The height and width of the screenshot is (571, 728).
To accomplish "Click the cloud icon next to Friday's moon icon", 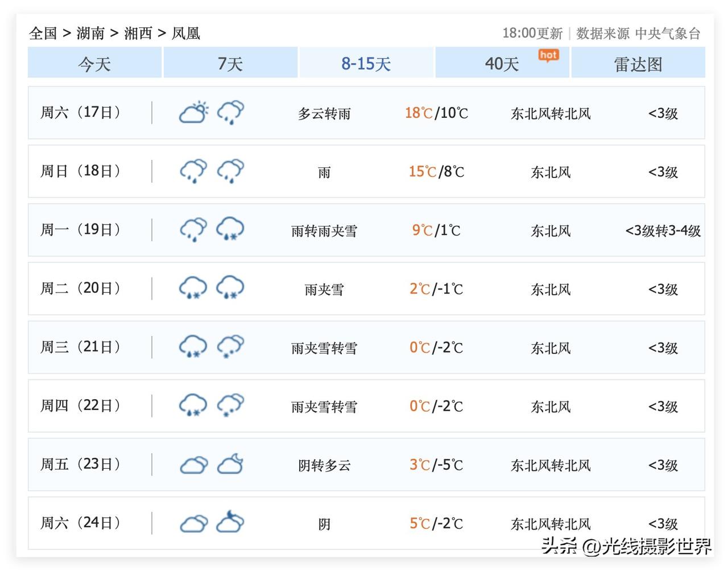I will 192,464.
